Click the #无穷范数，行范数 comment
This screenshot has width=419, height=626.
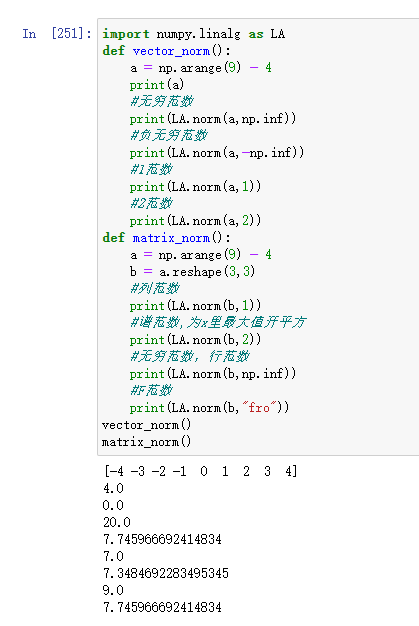click(x=190, y=356)
